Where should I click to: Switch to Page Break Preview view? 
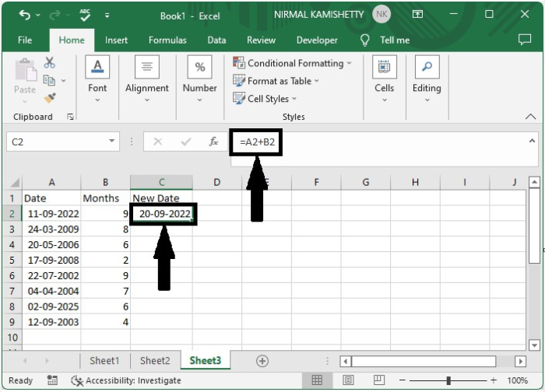(x=378, y=380)
